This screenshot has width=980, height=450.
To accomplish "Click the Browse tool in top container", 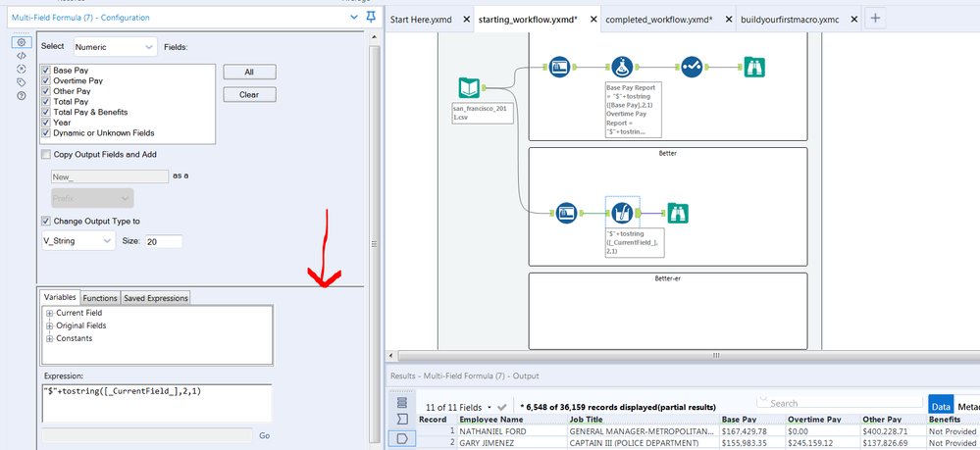I will click(x=754, y=67).
